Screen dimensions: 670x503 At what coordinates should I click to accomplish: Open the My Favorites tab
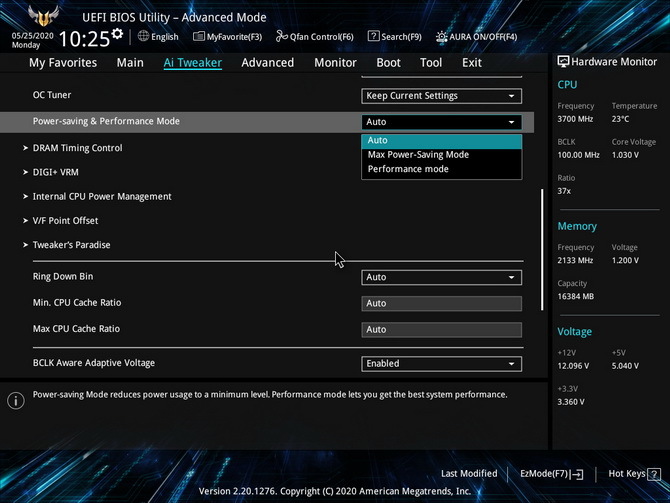[63, 63]
